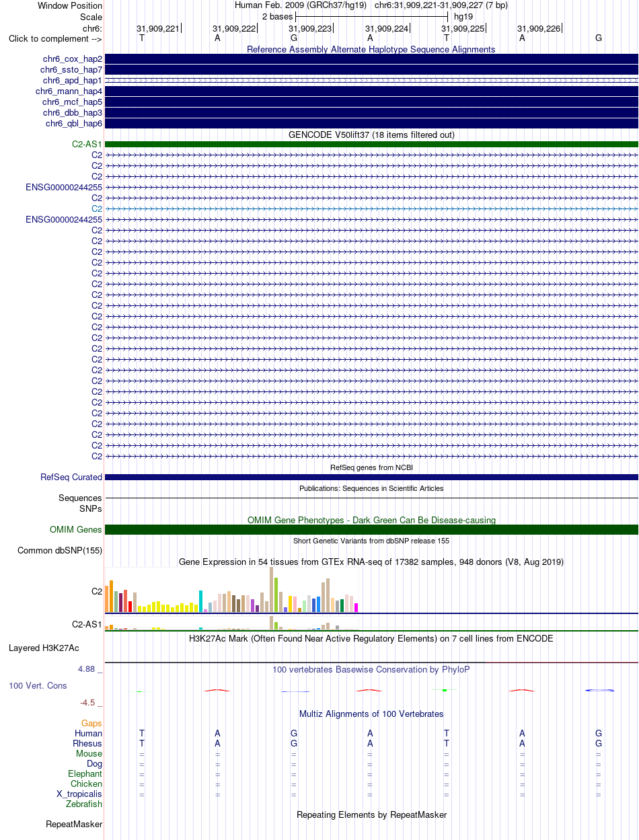Image resolution: width=639 pixels, height=840 pixels.
Task: Click the C2-AS1 GTEx expression bar chart
Action: 232,623
